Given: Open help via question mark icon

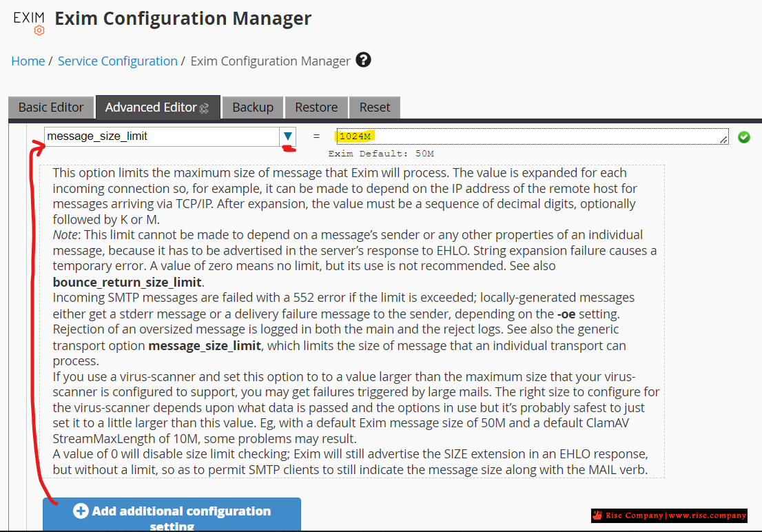Looking at the screenshot, I should [364, 60].
